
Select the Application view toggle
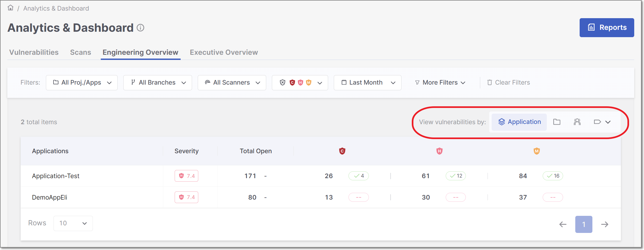point(519,122)
